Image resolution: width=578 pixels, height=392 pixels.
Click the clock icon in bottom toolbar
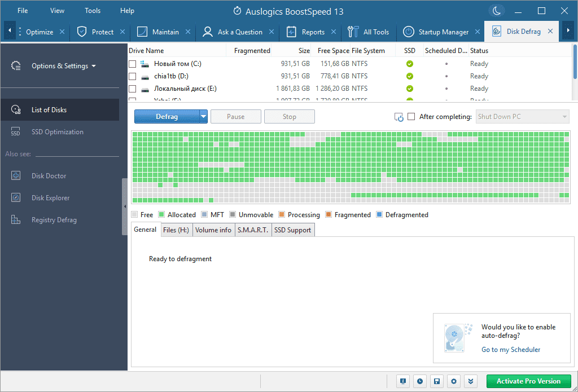click(420, 381)
